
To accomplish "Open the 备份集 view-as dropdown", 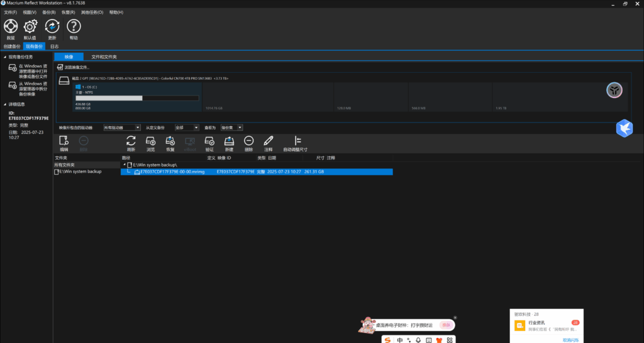I will pos(231,128).
